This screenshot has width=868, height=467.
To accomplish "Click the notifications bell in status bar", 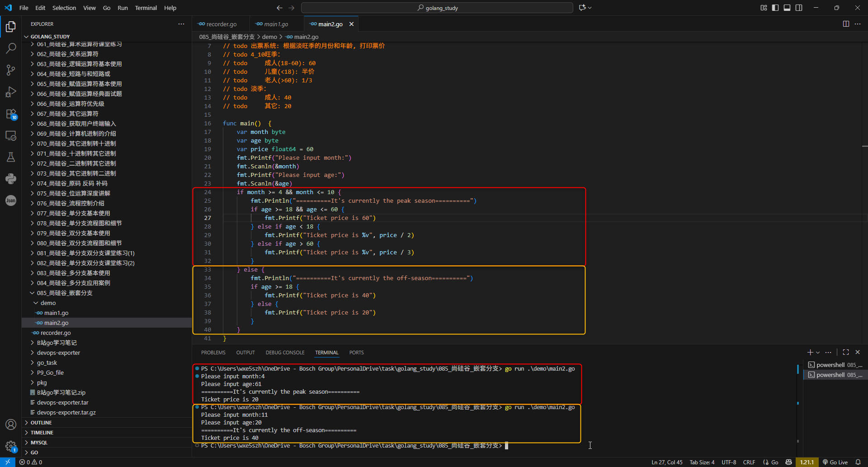I will [x=858, y=462].
